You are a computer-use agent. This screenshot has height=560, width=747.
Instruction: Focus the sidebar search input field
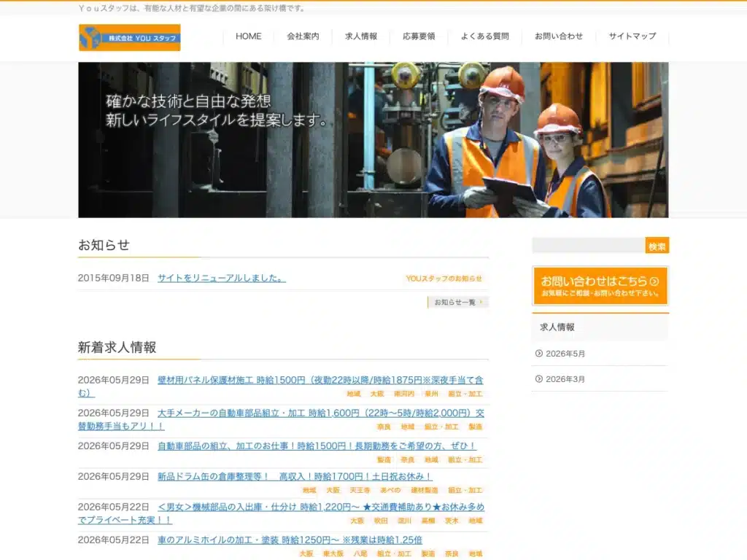click(589, 246)
